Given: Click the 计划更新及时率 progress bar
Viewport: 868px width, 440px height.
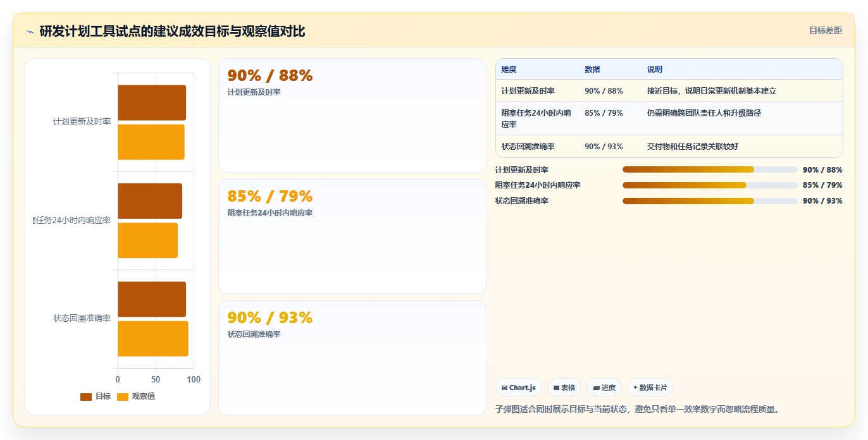Looking at the screenshot, I should 710,169.
